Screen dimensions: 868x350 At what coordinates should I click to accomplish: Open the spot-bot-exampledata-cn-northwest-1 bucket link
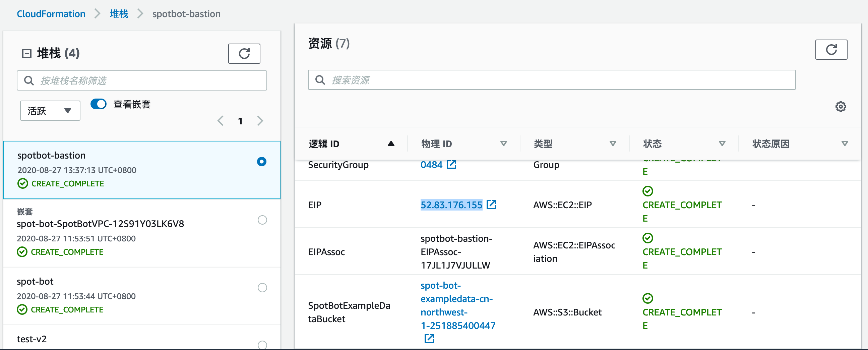pos(458,305)
